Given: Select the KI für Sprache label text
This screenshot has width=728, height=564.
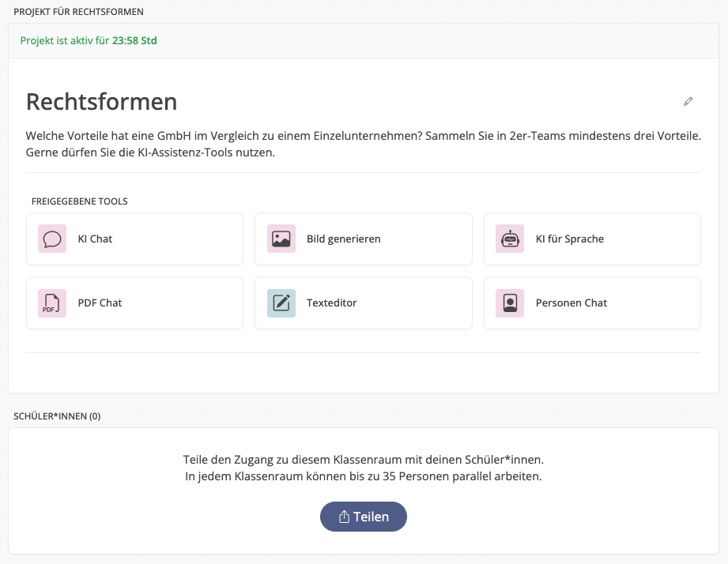Looking at the screenshot, I should [x=569, y=239].
